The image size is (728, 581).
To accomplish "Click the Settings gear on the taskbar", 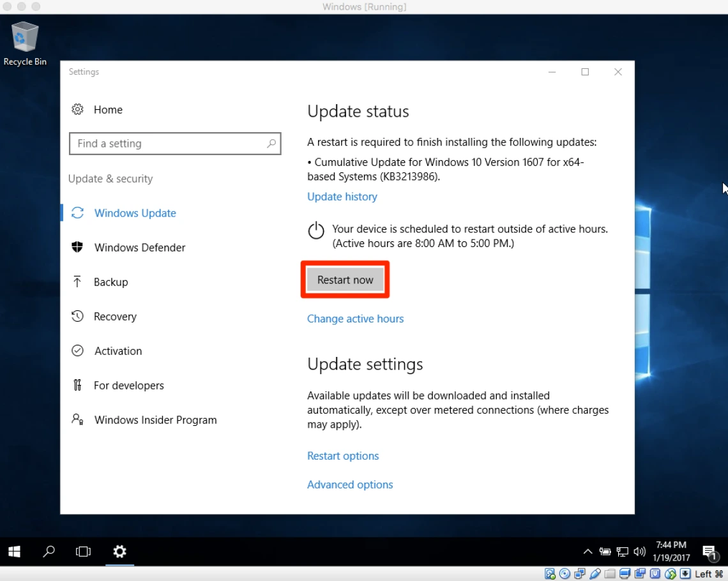I will click(120, 551).
